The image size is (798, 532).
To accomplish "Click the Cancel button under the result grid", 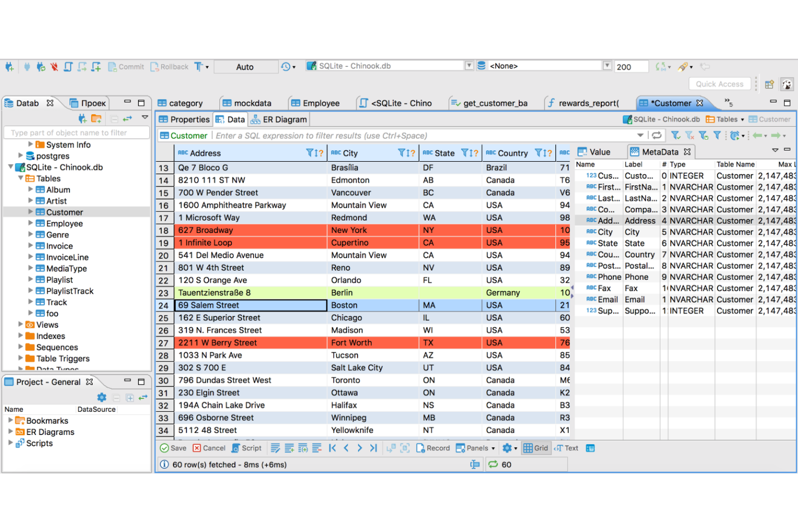I will click(x=209, y=448).
